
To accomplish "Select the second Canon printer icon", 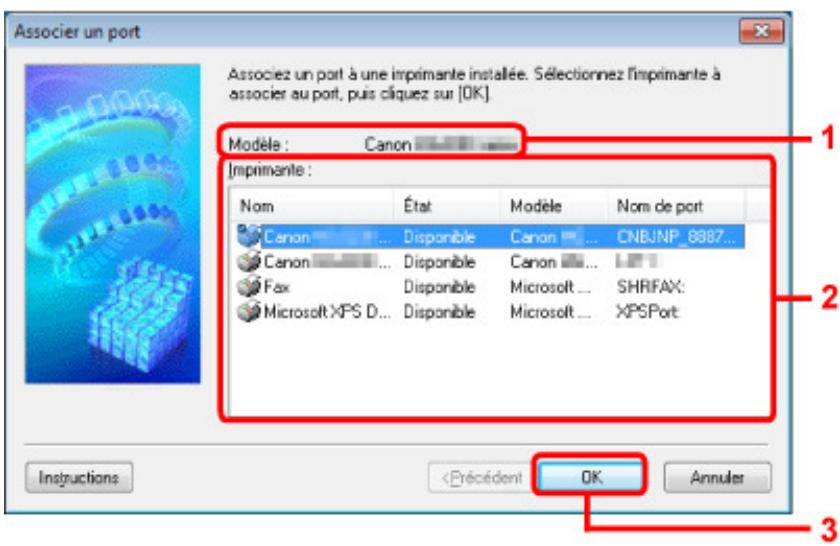I will tap(249, 261).
